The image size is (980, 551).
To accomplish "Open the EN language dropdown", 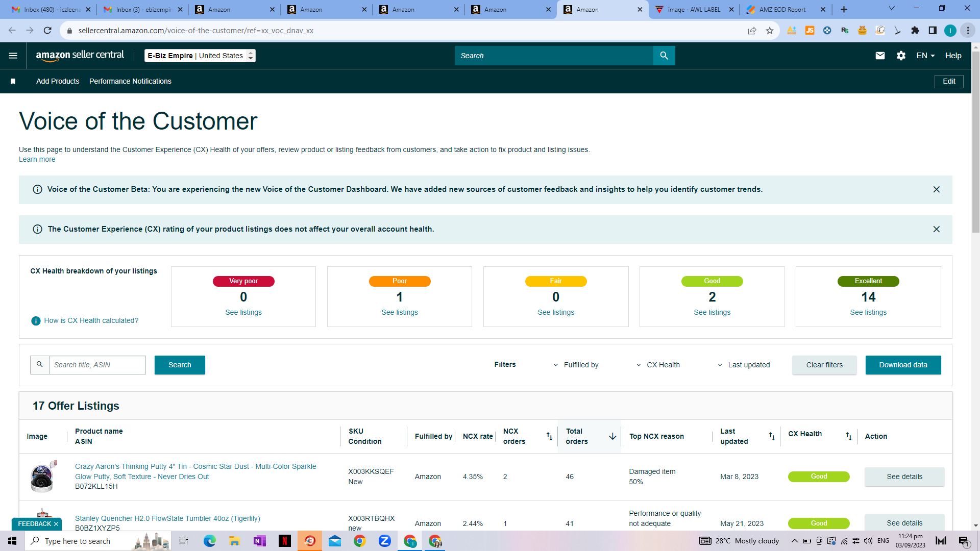I will [x=925, y=56].
